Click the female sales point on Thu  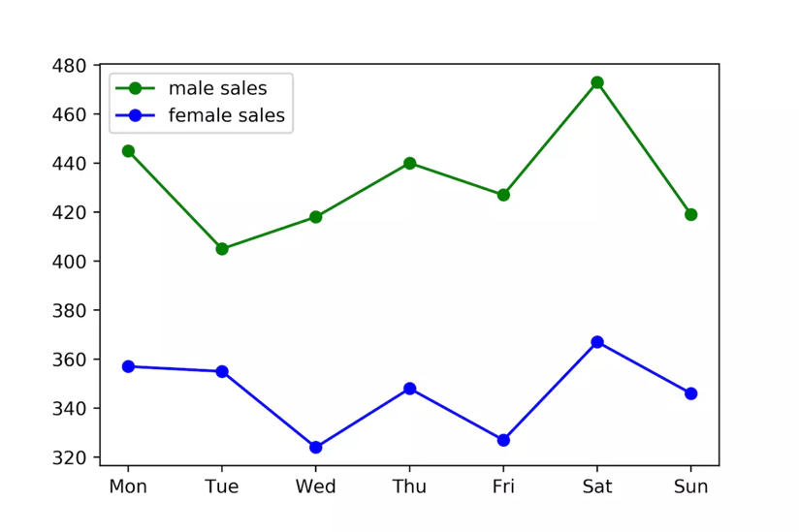coord(410,389)
